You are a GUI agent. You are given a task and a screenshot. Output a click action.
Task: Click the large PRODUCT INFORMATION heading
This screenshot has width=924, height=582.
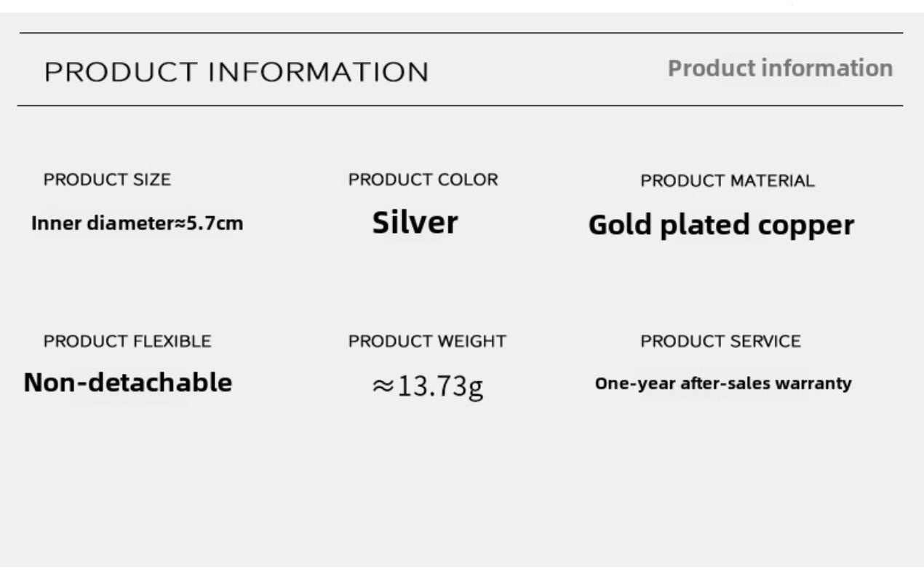[x=236, y=73]
